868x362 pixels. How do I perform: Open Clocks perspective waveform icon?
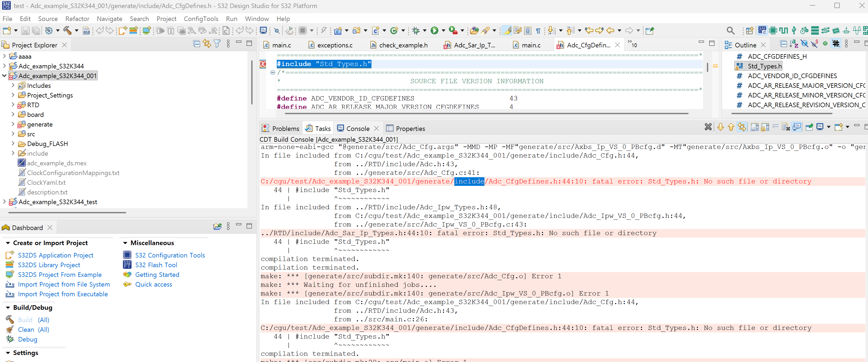(784, 31)
